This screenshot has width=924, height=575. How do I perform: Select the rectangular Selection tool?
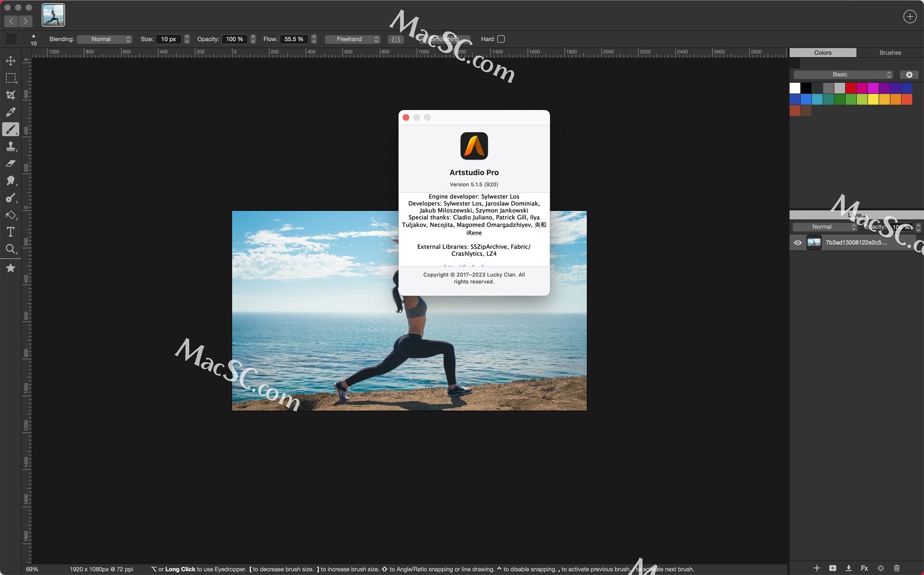[11, 78]
